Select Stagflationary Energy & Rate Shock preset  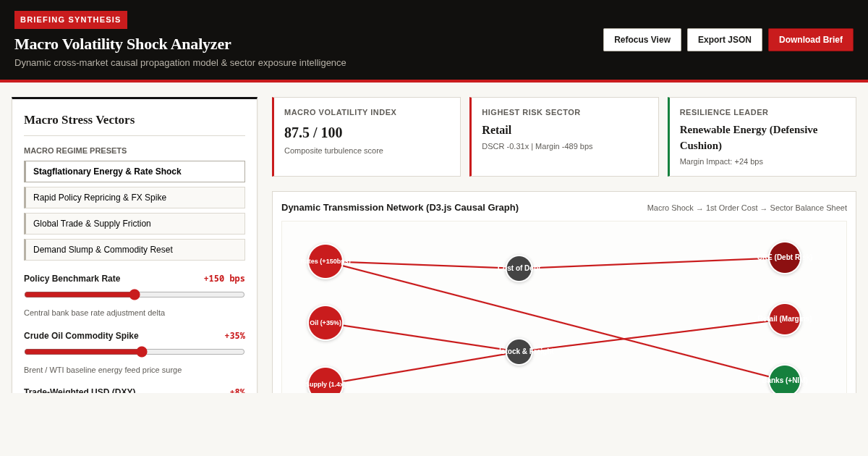coord(135,172)
